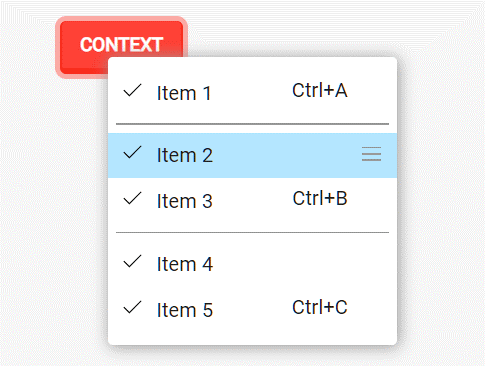Toggle the checkmark beside Item 3

tap(132, 198)
